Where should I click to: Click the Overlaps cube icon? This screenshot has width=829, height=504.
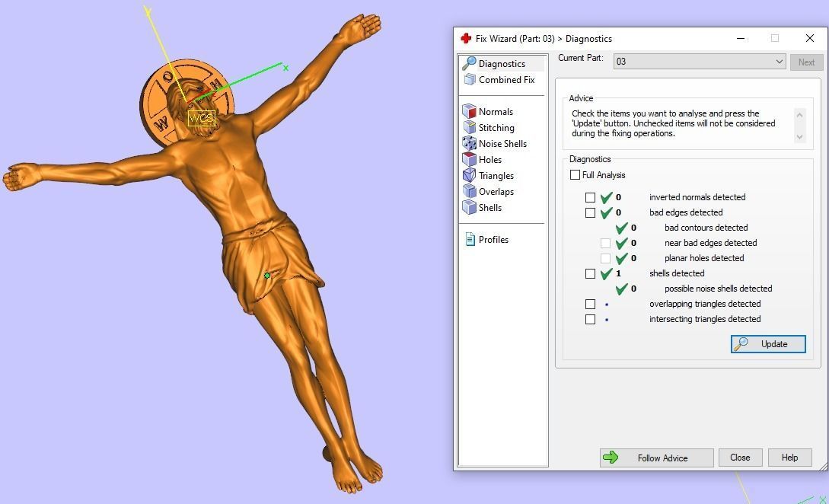[x=470, y=191]
